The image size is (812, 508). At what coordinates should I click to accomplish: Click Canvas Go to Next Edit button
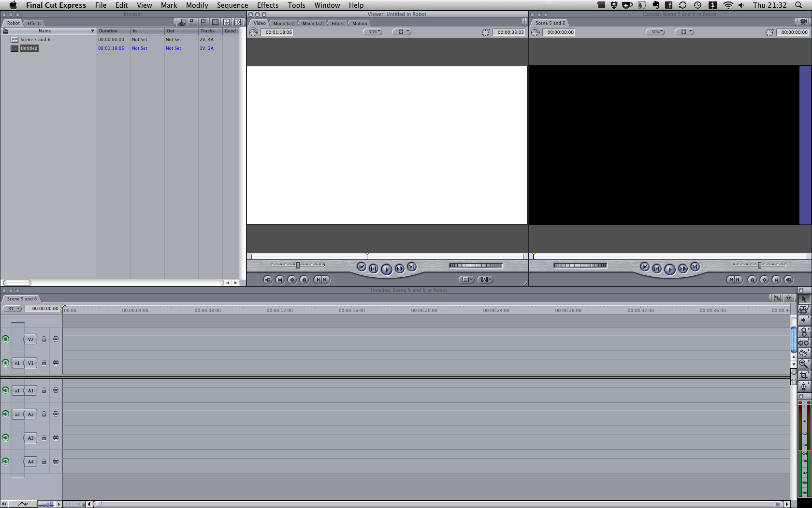[x=695, y=267]
